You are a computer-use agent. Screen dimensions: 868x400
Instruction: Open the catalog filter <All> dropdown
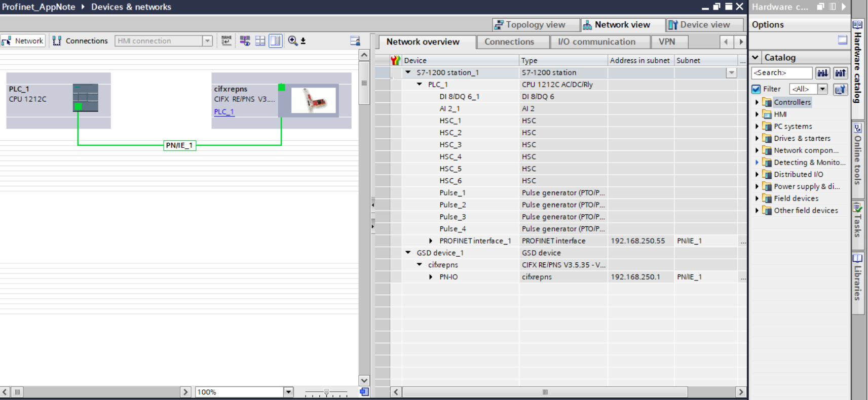pyautogui.click(x=822, y=89)
